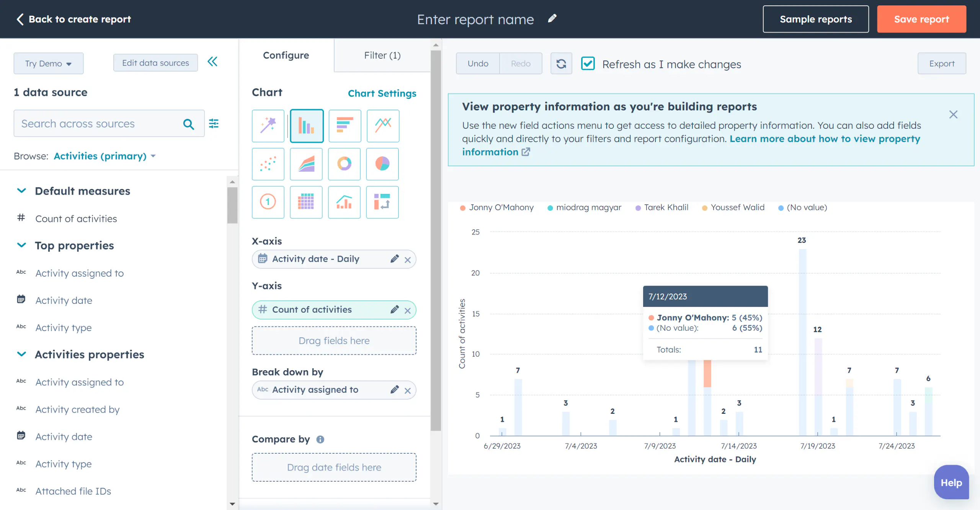This screenshot has height=510, width=980.
Task: Click the refresh data icon
Action: [x=561, y=63]
